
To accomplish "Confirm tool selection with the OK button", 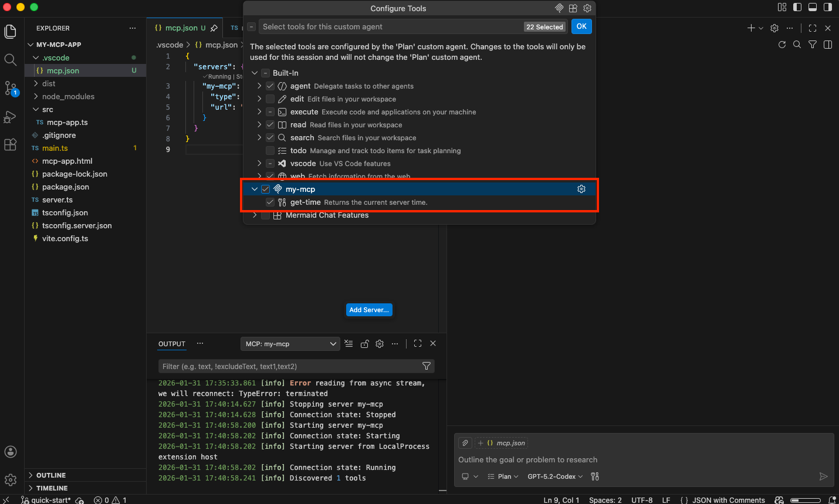I will (x=581, y=26).
